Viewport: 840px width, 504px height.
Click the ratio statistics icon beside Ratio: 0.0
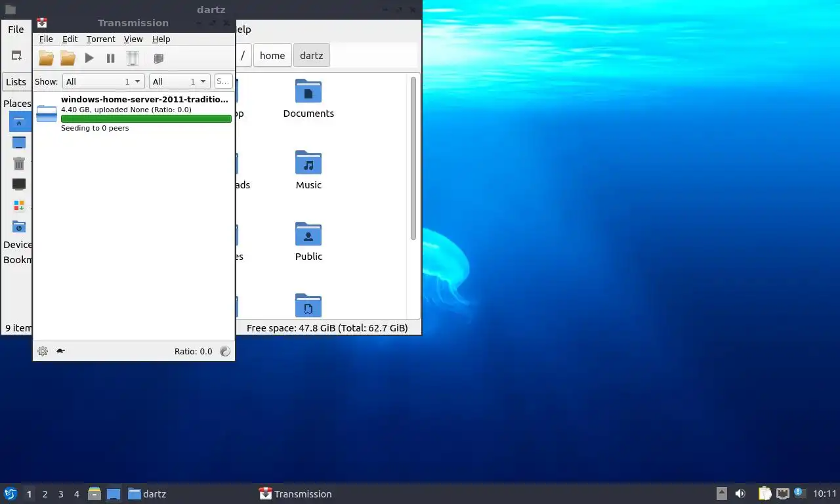225,351
